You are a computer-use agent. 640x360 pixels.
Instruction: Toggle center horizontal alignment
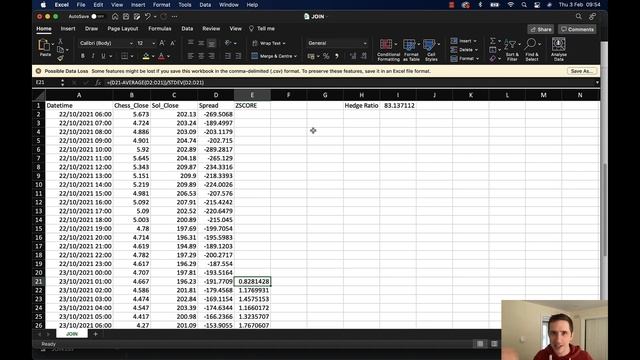pyautogui.click(x=201, y=56)
